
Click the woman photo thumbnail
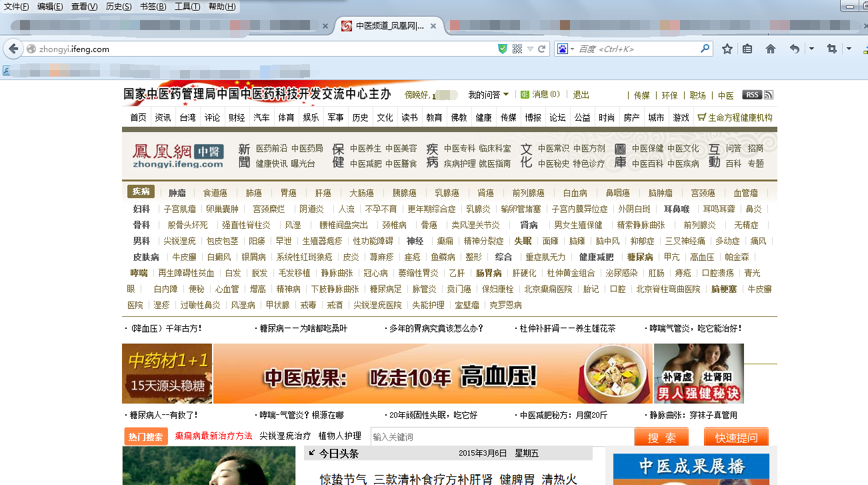tap(209, 466)
